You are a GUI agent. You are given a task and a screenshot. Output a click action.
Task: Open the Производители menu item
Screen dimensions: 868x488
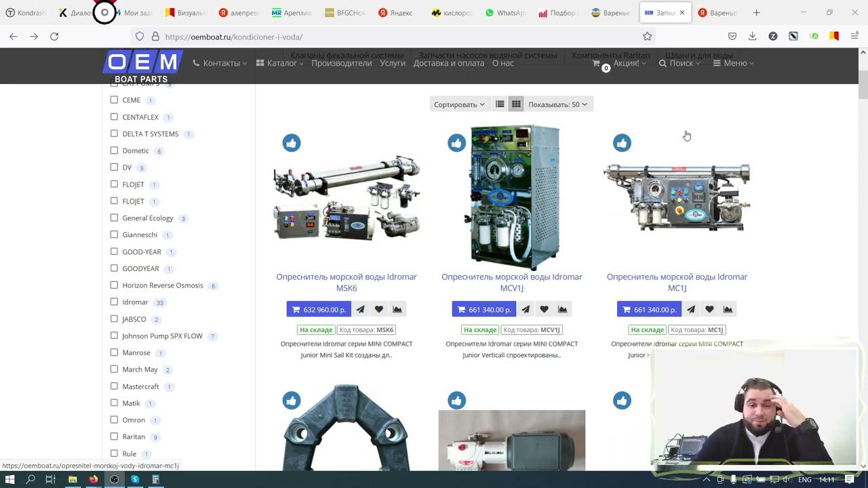click(342, 63)
